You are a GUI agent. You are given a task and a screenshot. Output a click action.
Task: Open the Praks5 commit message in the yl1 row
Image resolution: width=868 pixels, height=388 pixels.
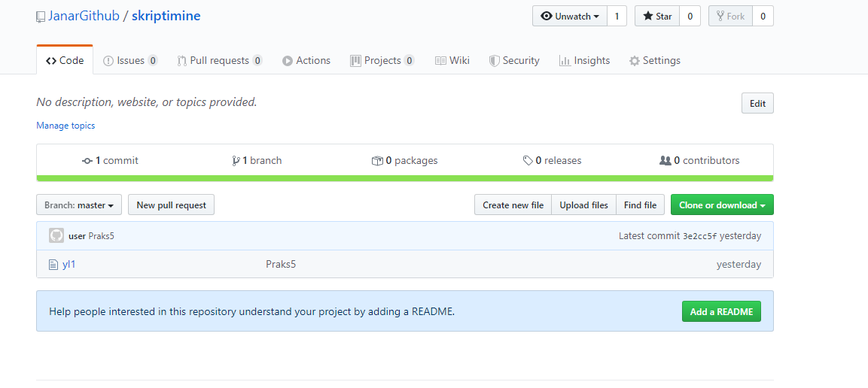click(281, 264)
